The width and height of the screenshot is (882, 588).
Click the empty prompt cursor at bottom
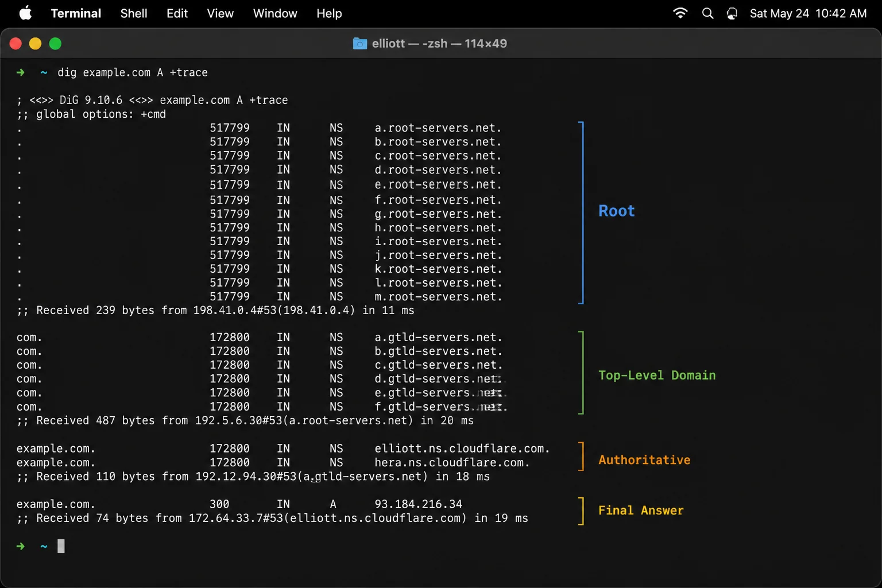pos(61,546)
